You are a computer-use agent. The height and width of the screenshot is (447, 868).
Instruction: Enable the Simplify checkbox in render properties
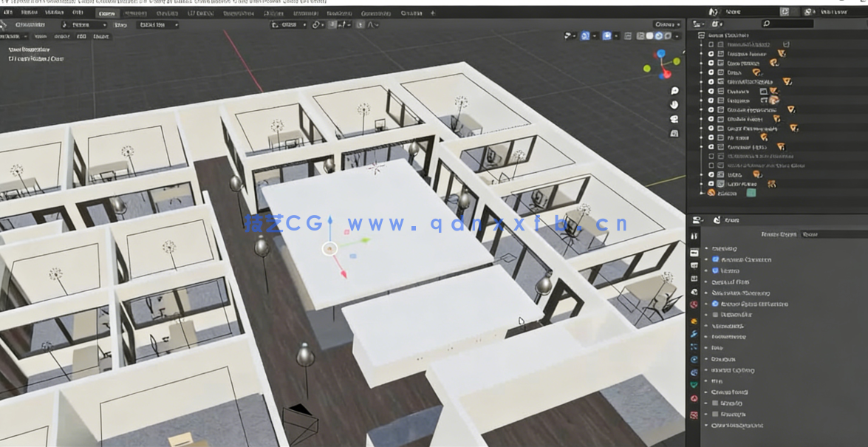[714, 403]
